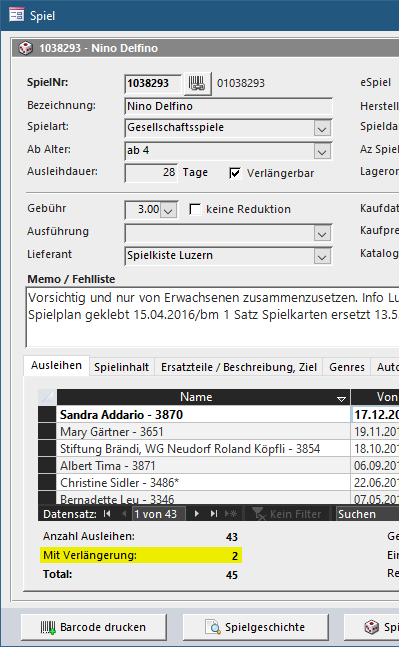Select the row marker for Sandra Addario

[x=47, y=414]
